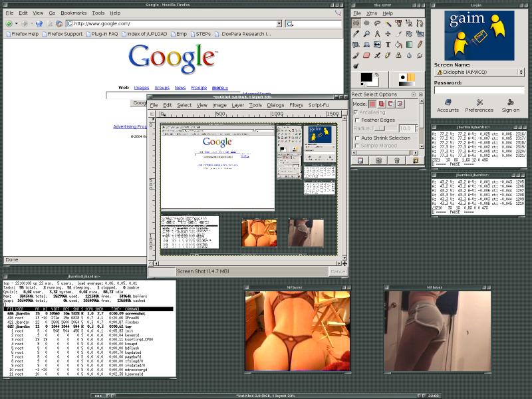Open gaim Preferences
The width and height of the screenshot is (532, 399).
[x=479, y=106]
